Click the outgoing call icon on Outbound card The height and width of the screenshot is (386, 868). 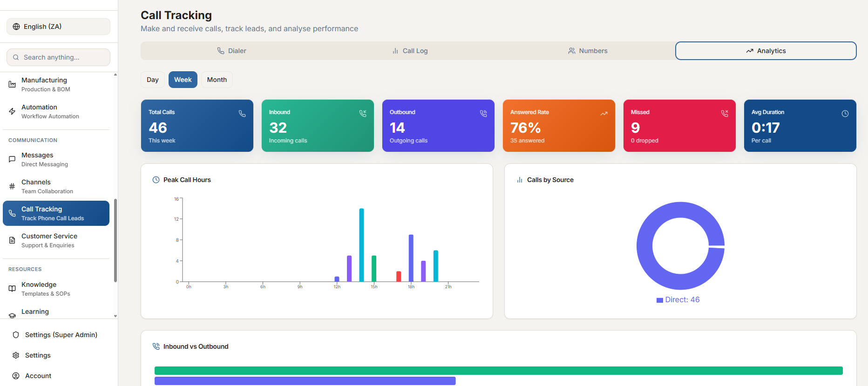pyautogui.click(x=483, y=114)
